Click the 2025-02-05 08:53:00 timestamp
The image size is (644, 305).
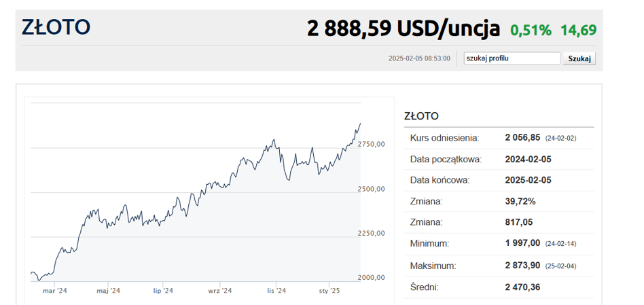(x=419, y=58)
